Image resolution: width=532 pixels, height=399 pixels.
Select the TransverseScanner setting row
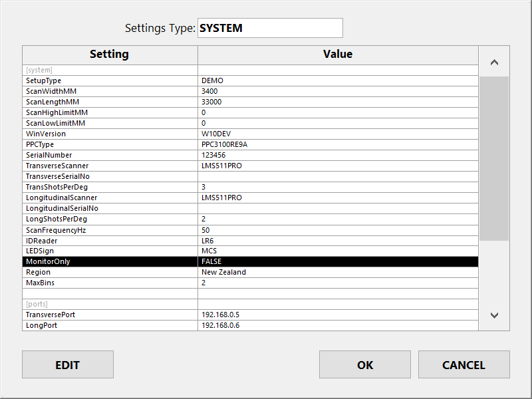click(x=251, y=166)
